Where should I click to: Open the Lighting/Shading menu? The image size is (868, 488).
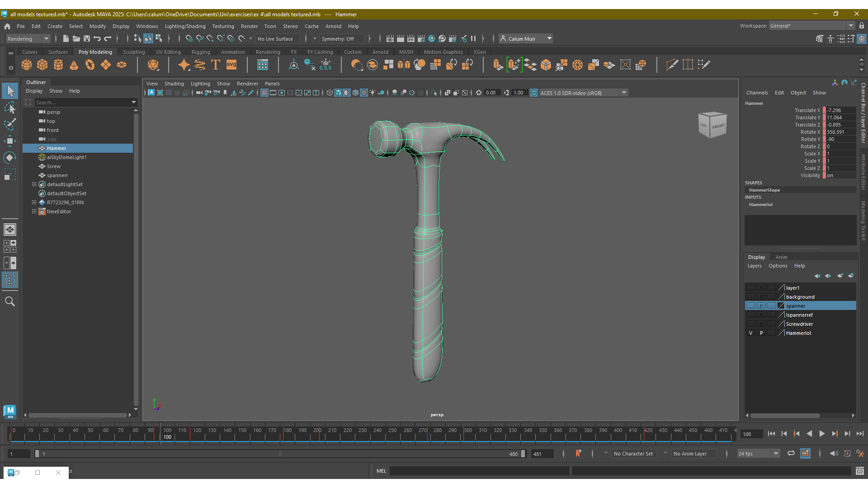coord(185,26)
